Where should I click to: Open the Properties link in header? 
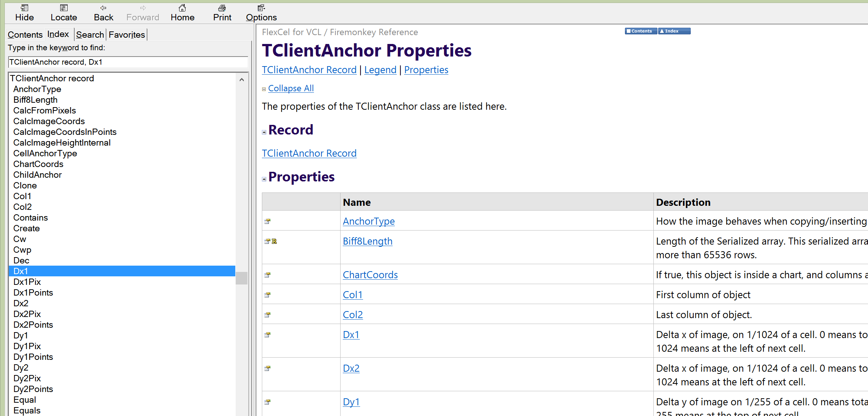click(426, 70)
